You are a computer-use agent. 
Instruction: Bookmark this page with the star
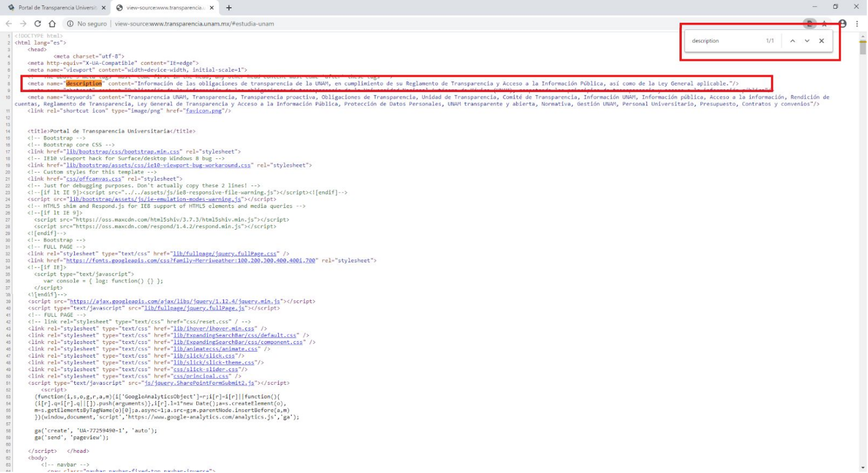tap(825, 24)
